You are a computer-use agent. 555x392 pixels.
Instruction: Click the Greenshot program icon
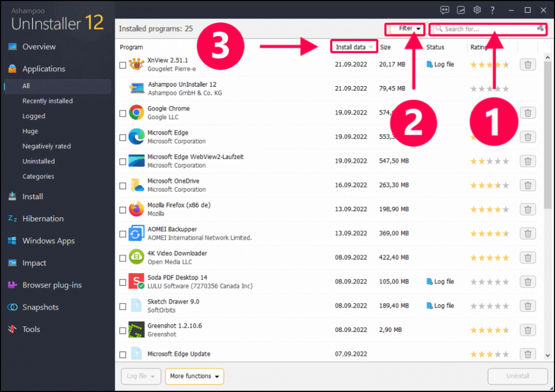pos(136,330)
